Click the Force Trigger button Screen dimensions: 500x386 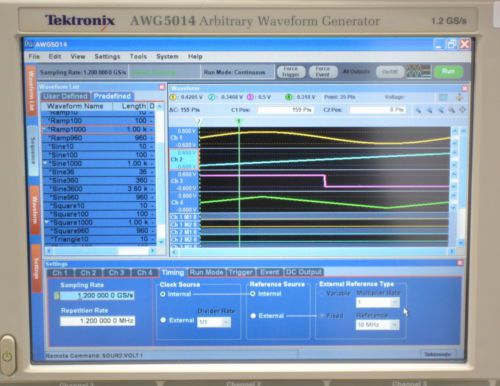click(x=291, y=72)
